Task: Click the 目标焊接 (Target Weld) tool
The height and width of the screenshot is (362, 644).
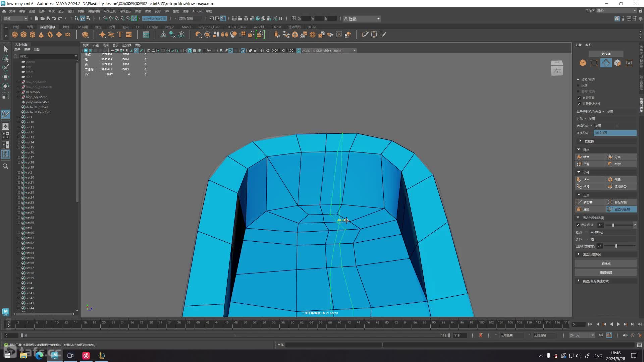Action: tap(622, 202)
